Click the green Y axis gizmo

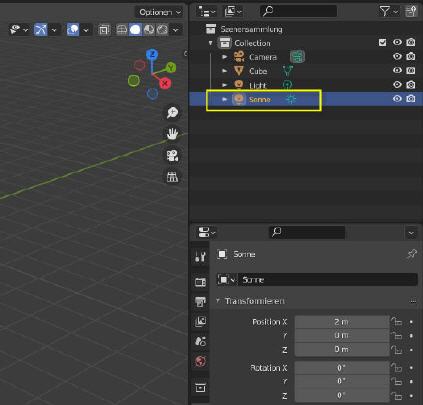click(x=171, y=68)
